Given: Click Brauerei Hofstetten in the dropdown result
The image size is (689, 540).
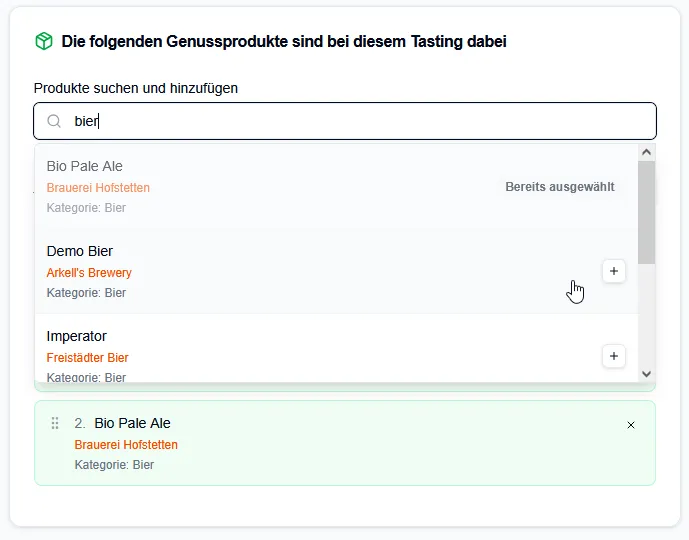Looking at the screenshot, I should click(98, 187).
